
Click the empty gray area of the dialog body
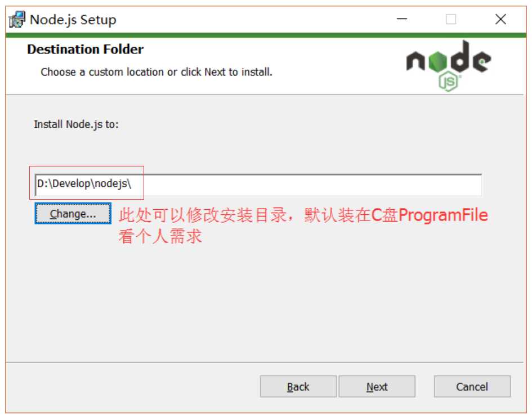[x=265, y=298]
